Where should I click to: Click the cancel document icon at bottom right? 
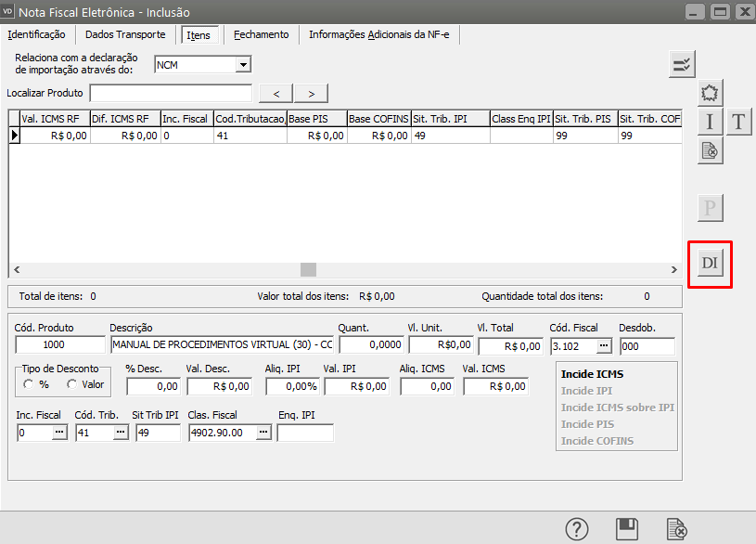(x=677, y=529)
